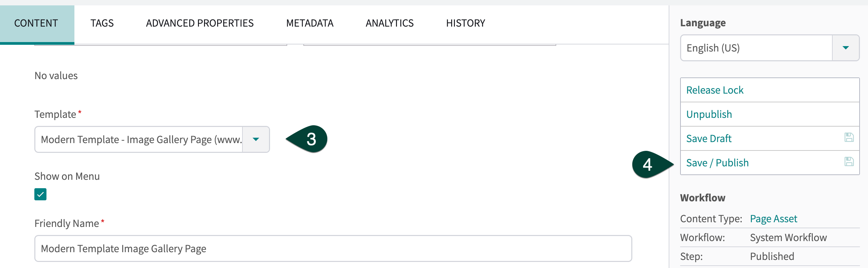Go to the Metadata tab
The width and height of the screenshot is (868, 268).
coord(310,23)
